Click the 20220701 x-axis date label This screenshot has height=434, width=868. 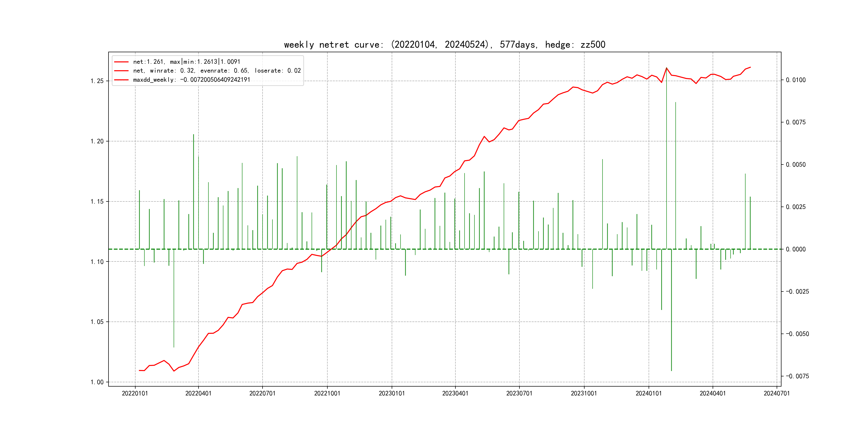[x=262, y=394]
